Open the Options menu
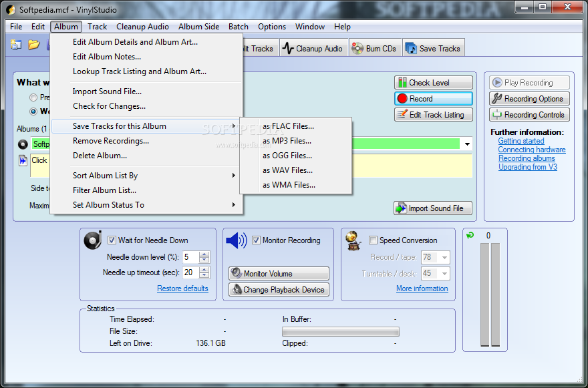Viewport: 588px width, 388px height. [272, 27]
